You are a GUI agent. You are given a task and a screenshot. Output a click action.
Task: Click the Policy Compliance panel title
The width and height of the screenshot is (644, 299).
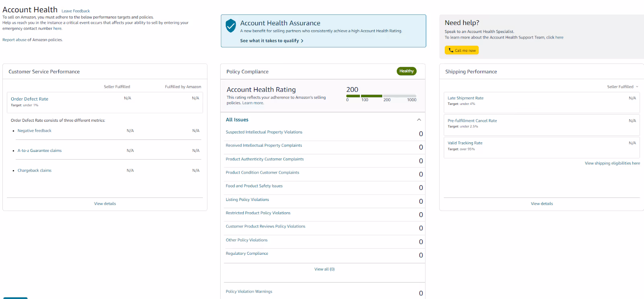(247, 72)
